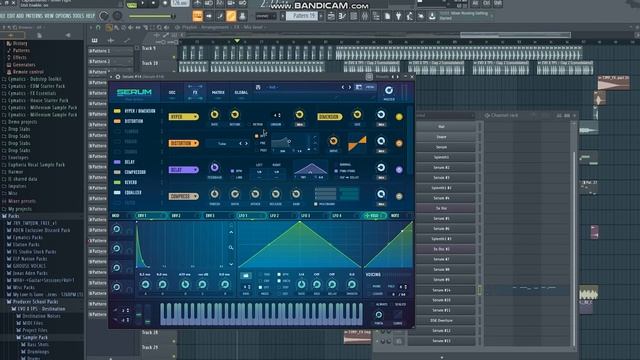
Task: Click first orange view shortcut icon in toolbar
Action: (x=198, y=16)
